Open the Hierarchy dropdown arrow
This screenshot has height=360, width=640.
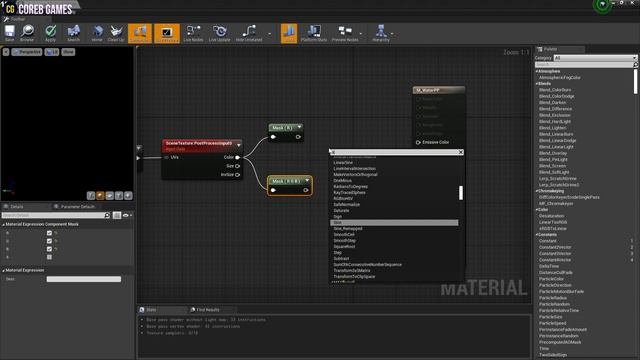click(x=392, y=33)
